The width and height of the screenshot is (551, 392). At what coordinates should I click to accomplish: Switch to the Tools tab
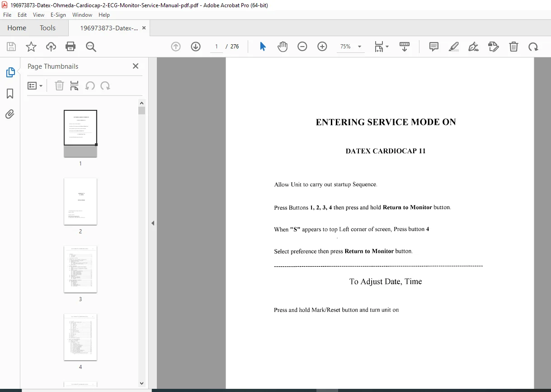point(47,28)
